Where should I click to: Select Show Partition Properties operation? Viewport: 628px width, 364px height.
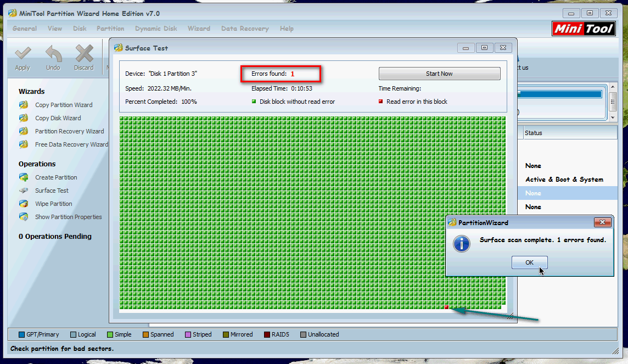click(x=69, y=217)
